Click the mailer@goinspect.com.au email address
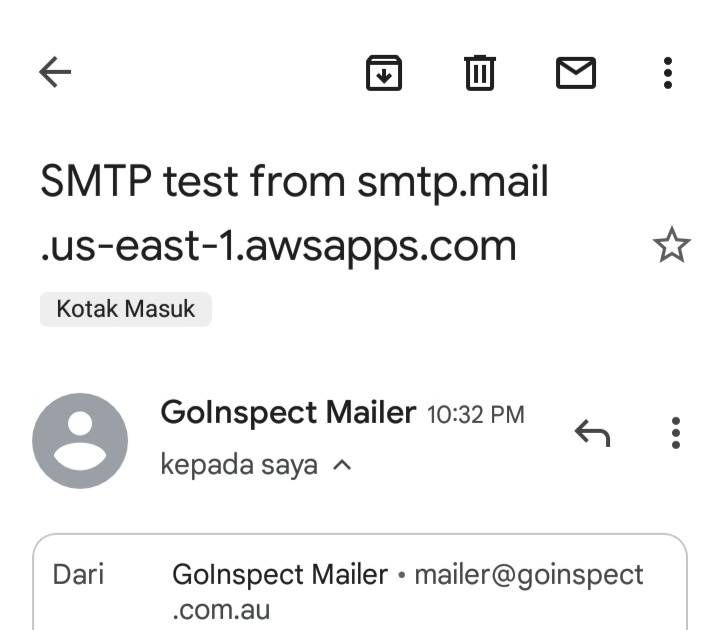Image resolution: width=720 pixels, height=630 pixels. pyautogui.click(x=529, y=575)
